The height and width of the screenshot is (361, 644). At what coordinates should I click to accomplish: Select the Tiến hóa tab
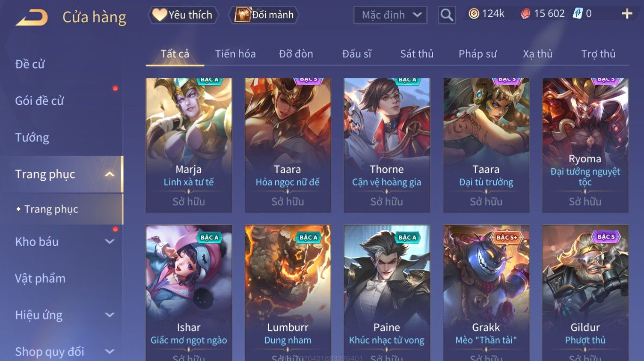pyautogui.click(x=235, y=54)
